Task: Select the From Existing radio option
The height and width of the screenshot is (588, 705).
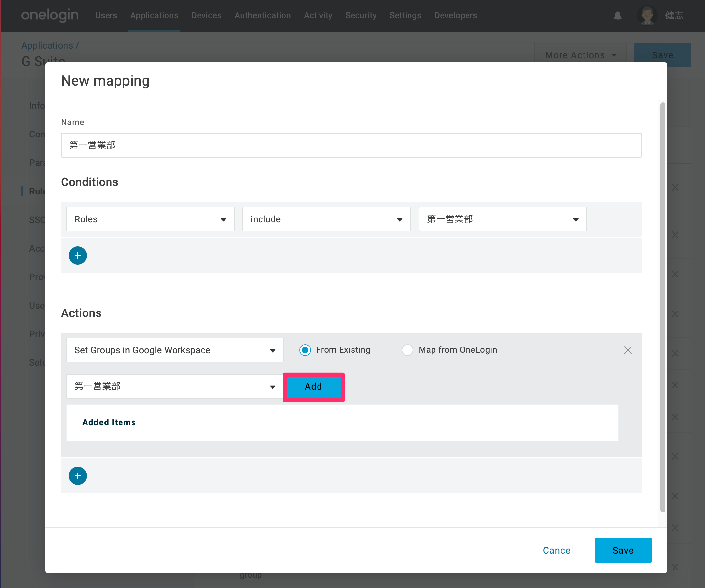Action: [x=305, y=350]
